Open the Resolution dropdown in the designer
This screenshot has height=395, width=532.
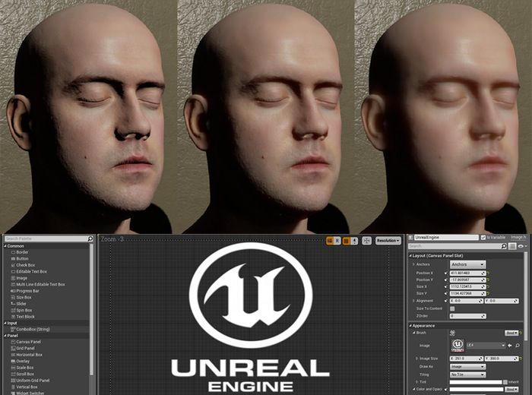388,240
